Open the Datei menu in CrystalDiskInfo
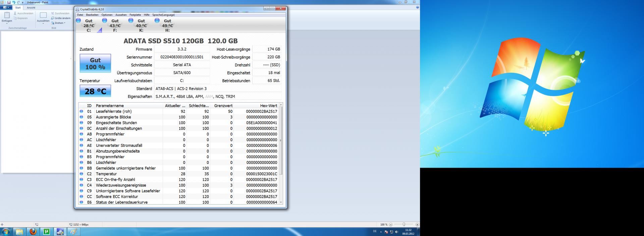Screen dimensions: 644x236 (x=80, y=15)
